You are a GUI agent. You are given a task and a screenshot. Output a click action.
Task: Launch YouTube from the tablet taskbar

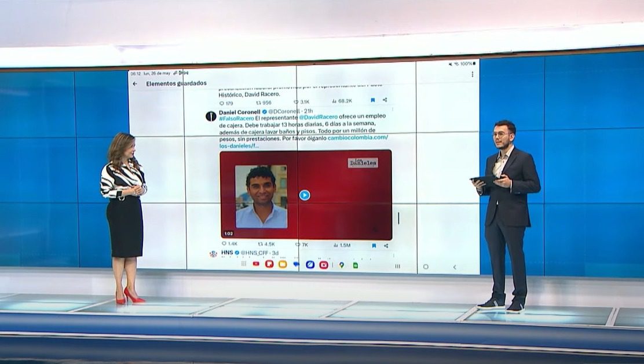coord(256,264)
